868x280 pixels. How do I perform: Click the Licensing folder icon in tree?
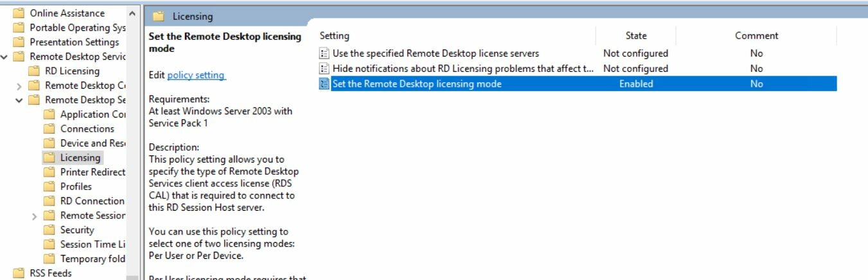[x=49, y=157]
